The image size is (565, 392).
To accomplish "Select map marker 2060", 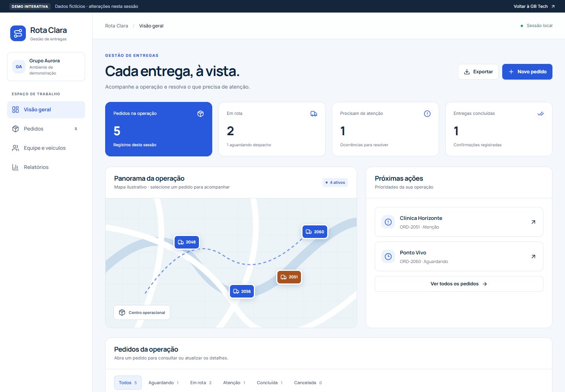I will pyautogui.click(x=315, y=232).
